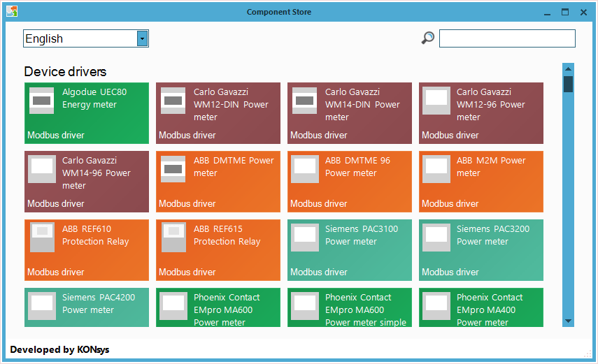The height and width of the screenshot is (364, 598).
Task: Select the EMpro MA600 Power meter simple title
Action: tap(366, 310)
